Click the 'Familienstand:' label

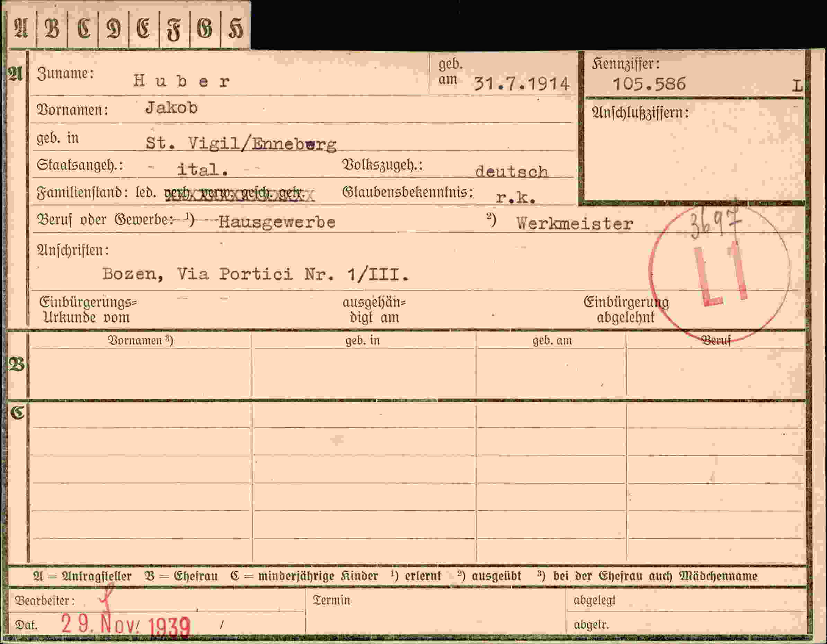click(x=82, y=193)
